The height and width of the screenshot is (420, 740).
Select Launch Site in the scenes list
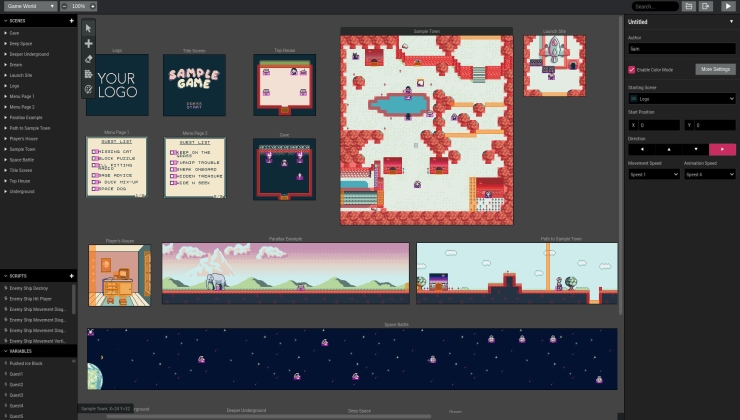[38, 75]
